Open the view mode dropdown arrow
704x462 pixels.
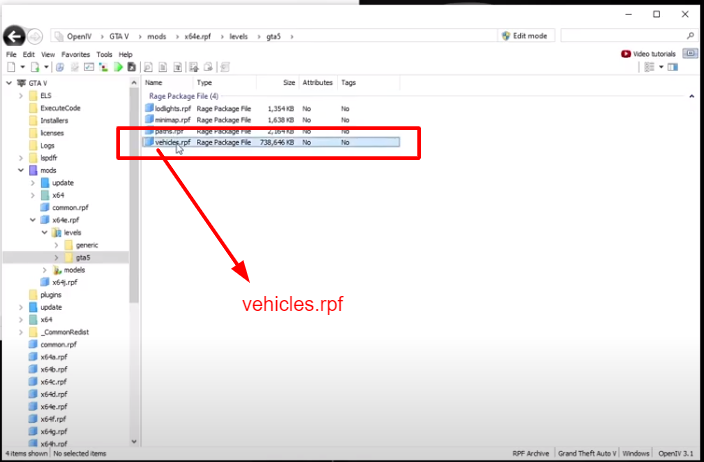pyautogui.click(x=661, y=67)
